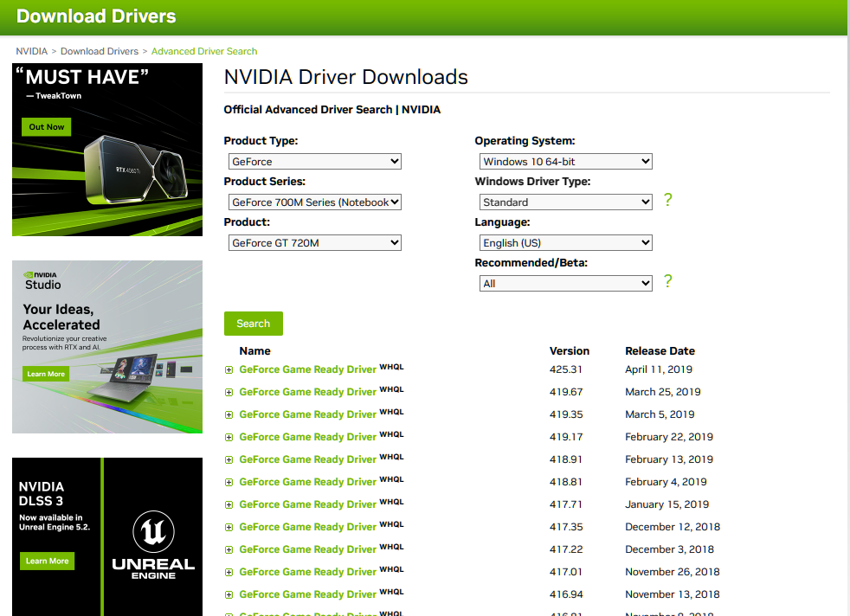Viewport: 850px width, 616px height.
Task: Click the Version column header
Action: coord(570,351)
